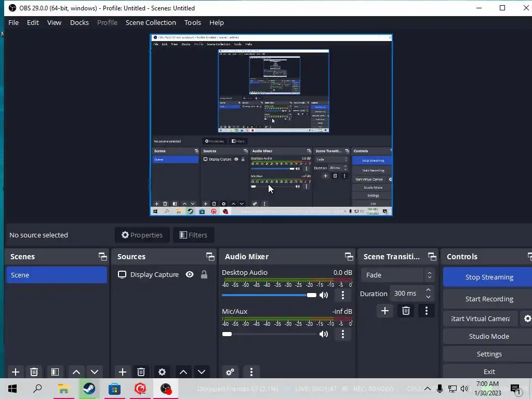Open Settings from Controls
Viewport: 532px width, 399px height.
(x=488, y=354)
